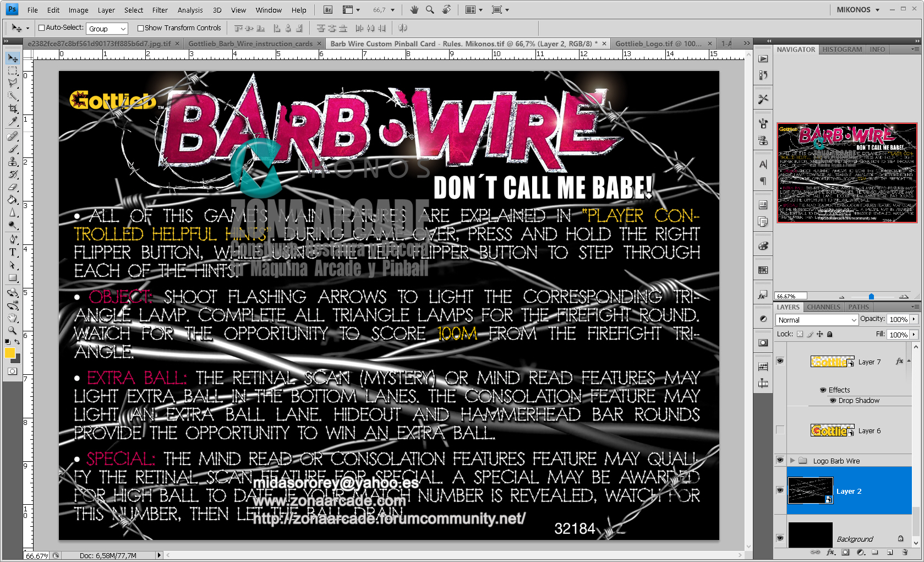Open the blending mode Normal dropdown
Screen dimensions: 924x562
pos(817,320)
